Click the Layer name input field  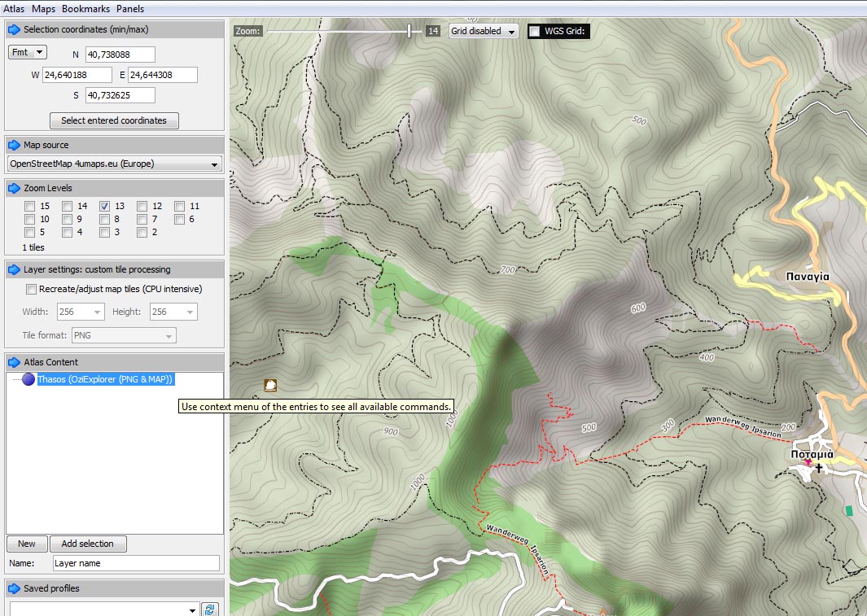point(136,563)
